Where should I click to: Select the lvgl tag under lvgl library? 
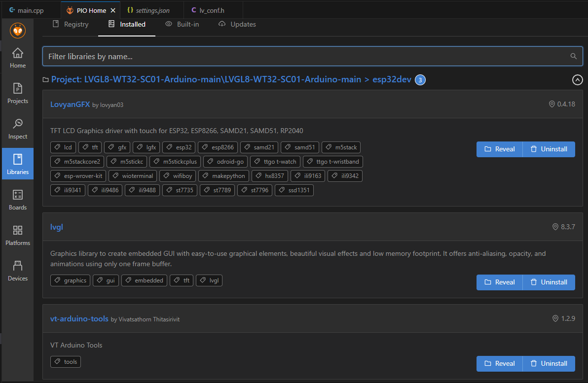point(209,280)
